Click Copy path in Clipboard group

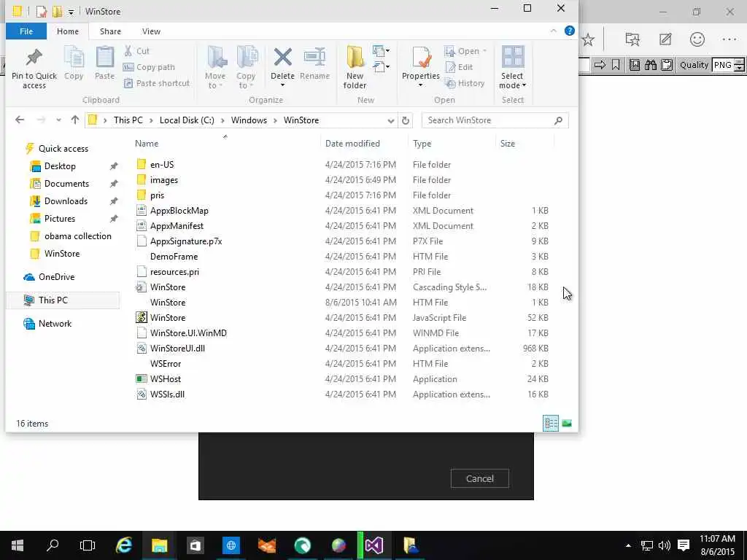click(149, 67)
